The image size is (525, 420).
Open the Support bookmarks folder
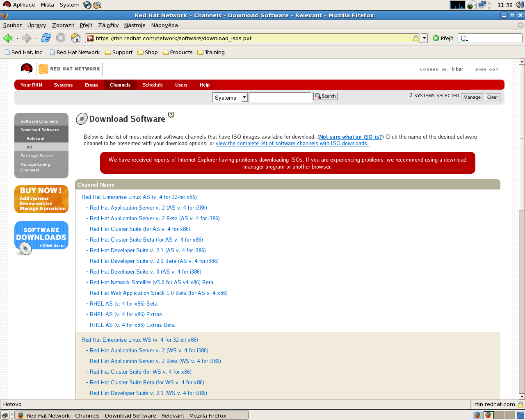(x=119, y=52)
